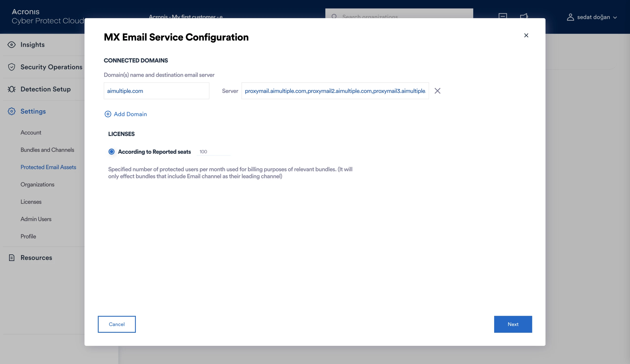Open the Resources section
630x364 pixels.
coord(36,258)
